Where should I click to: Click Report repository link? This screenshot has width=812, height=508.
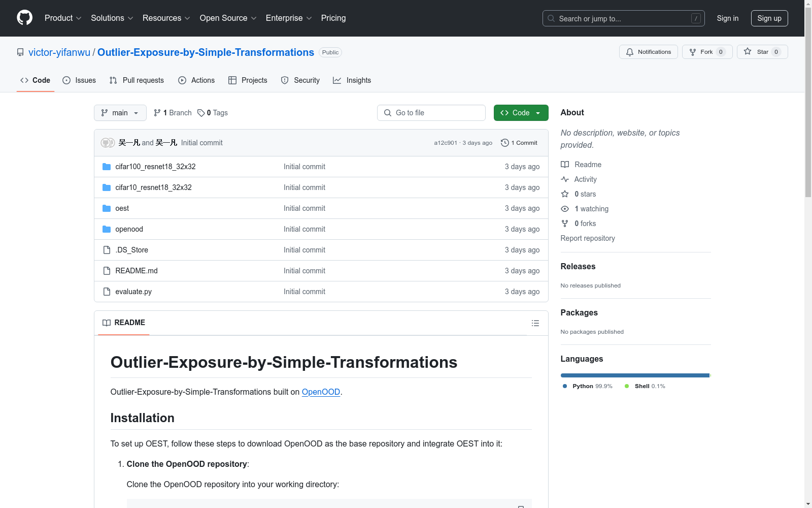click(588, 238)
